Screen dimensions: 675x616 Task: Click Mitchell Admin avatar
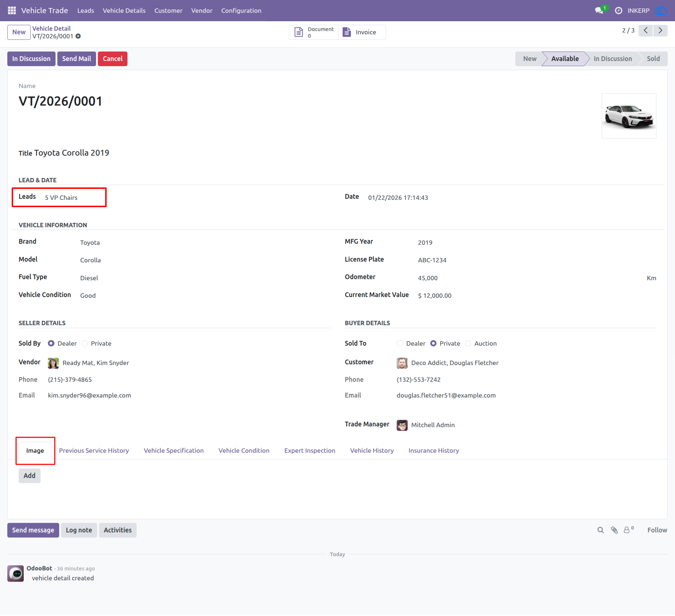[x=402, y=425]
